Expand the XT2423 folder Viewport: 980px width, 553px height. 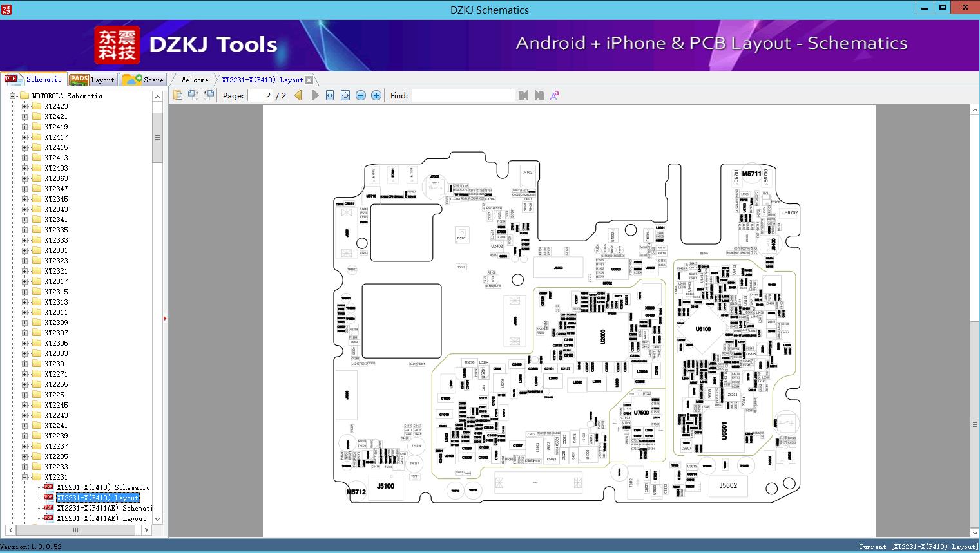(x=24, y=106)
